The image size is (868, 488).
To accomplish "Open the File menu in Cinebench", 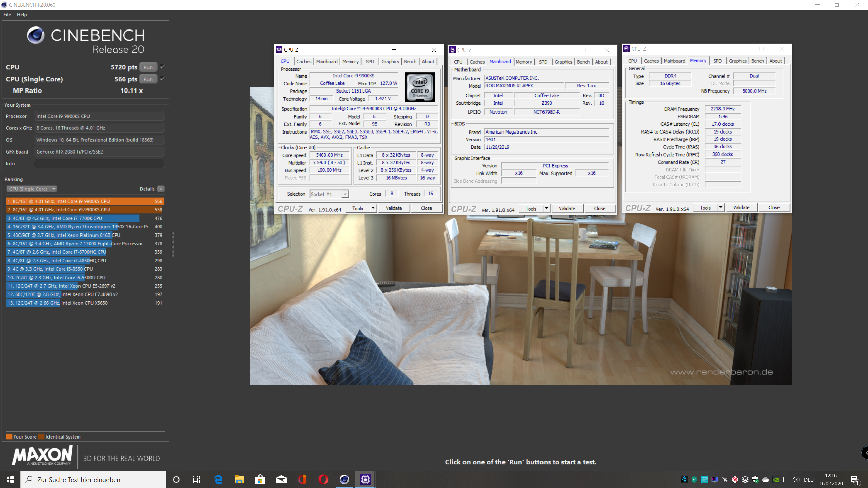I will [7, 15].
